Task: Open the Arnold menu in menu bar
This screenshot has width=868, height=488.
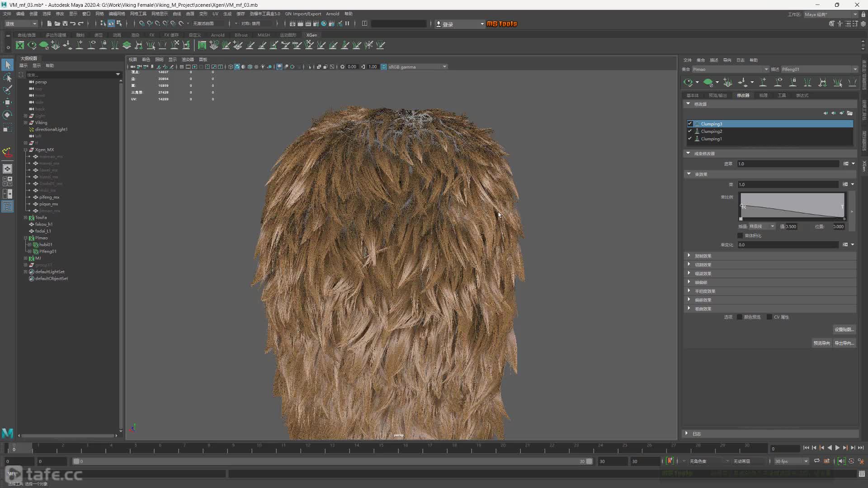Action: coord(333,14)
